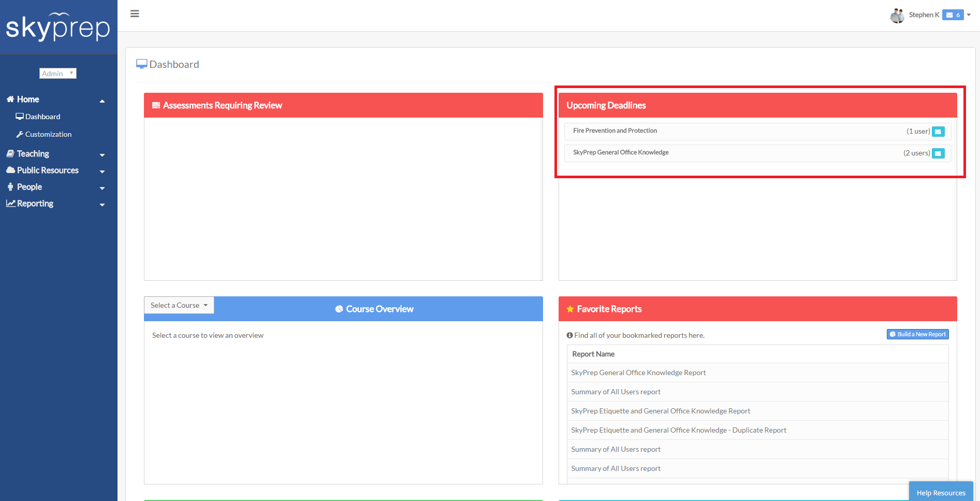Email the SkyPrep General Office Knowledge users
The image size is (980, 501).
938,153
